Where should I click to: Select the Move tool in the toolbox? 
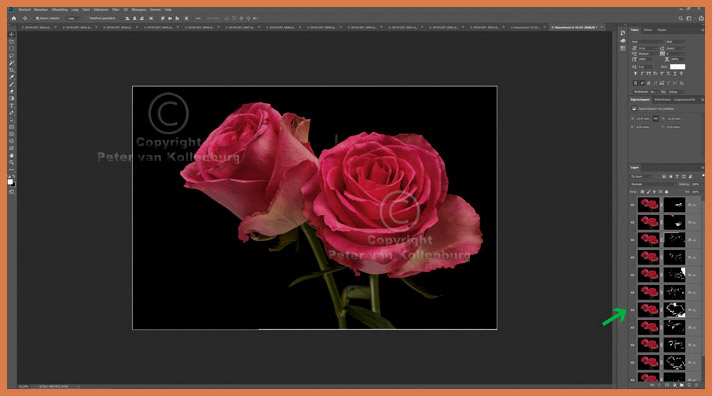coord(12,34)
